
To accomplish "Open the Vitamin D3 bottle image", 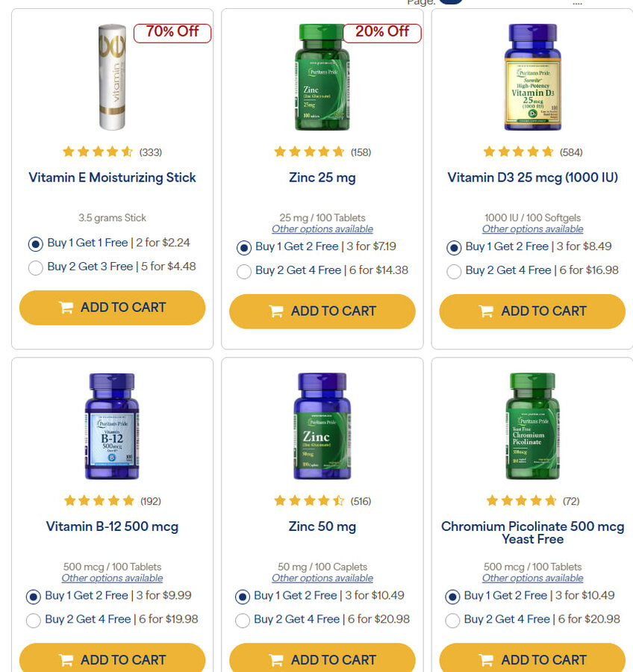I will (x=533, y=77).
